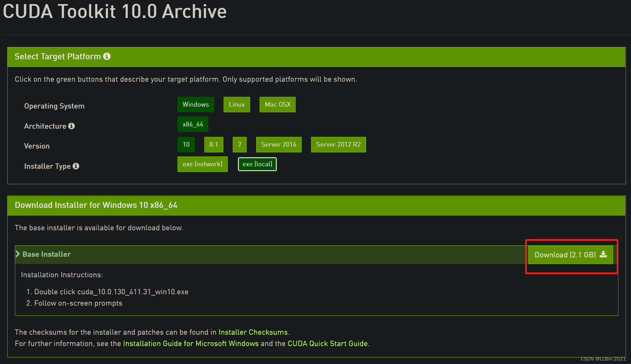Open the Installer Checksums link

coord(253,332)
